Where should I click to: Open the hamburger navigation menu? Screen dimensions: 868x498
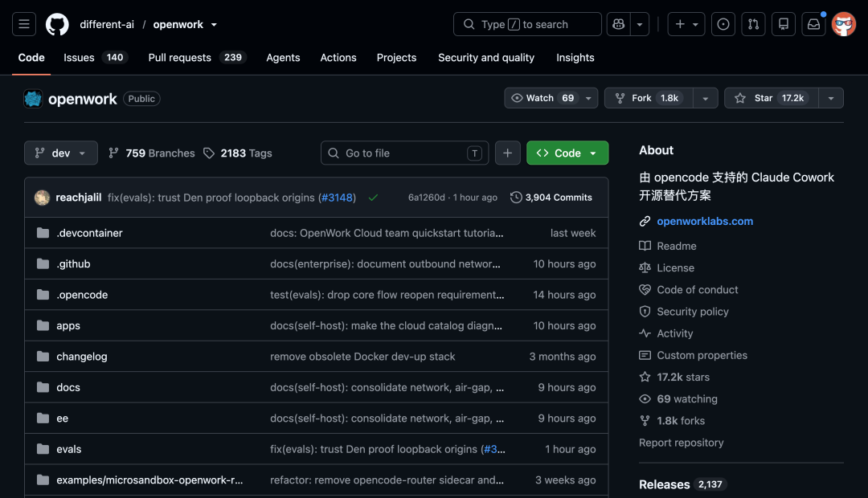24,24
